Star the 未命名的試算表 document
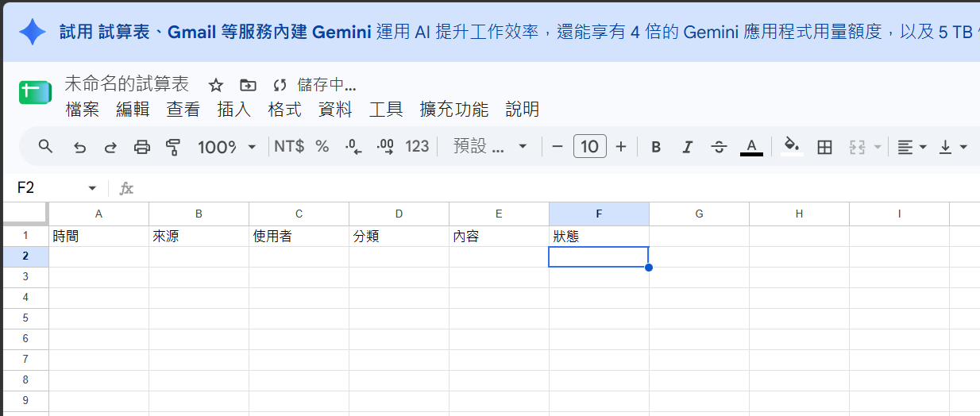Viewport: 980px width, 416px height. (216, 85)
